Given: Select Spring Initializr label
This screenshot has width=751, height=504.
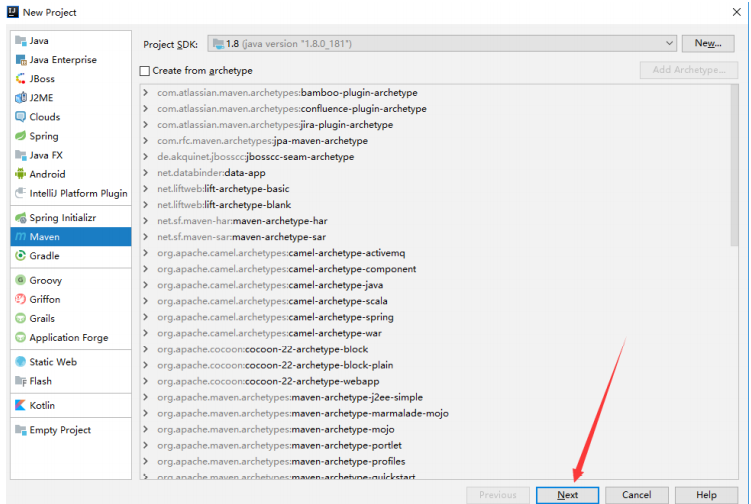Looking at the screenshot, I should [x=63, y=218].
